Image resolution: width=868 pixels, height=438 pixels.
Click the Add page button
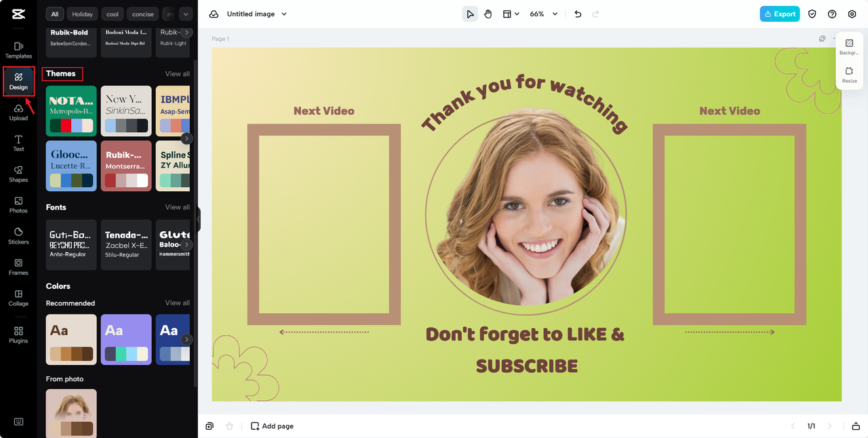point(272,426)
